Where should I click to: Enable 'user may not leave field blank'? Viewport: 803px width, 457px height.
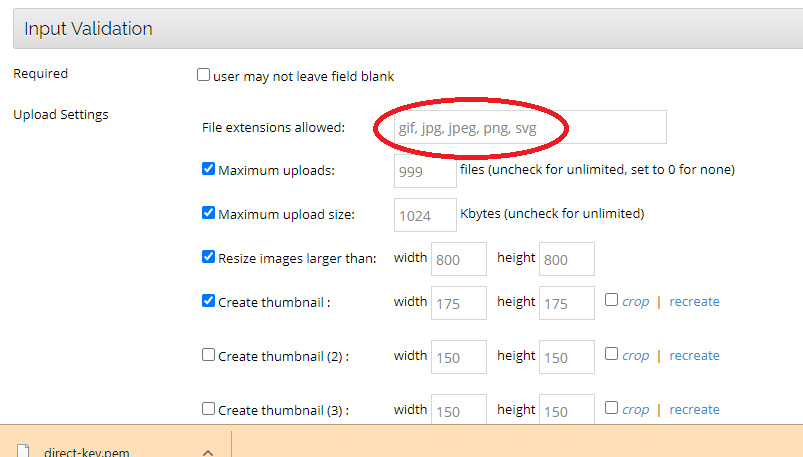point(204,75)
